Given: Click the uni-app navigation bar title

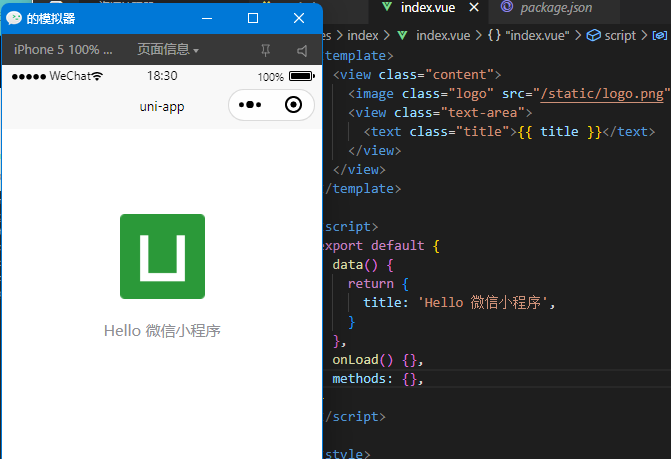Looking at the screenshot, I should 162,106.
